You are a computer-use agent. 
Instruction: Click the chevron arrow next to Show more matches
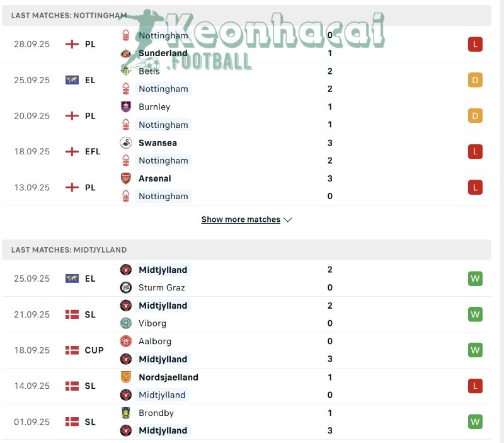click(288, 220)
